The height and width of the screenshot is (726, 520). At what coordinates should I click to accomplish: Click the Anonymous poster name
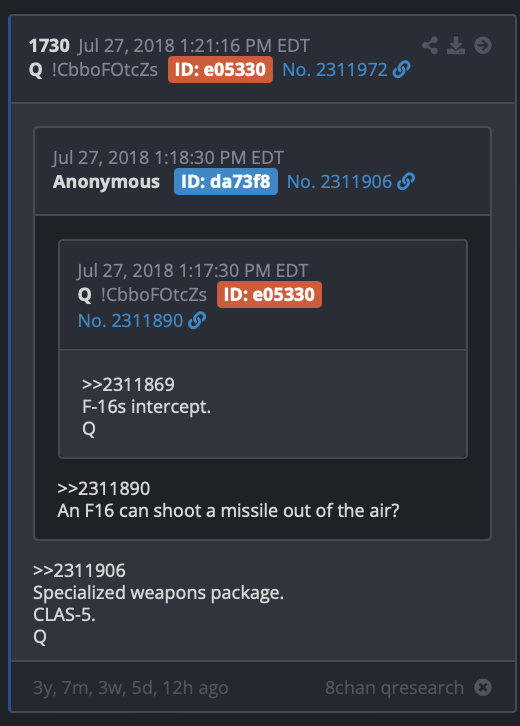(106, 182)
